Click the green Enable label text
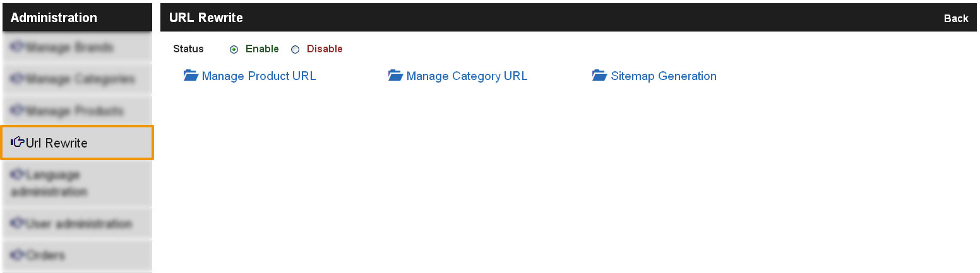Image resolution: width=980 pixels, height=273 pixels. point(262,49)
